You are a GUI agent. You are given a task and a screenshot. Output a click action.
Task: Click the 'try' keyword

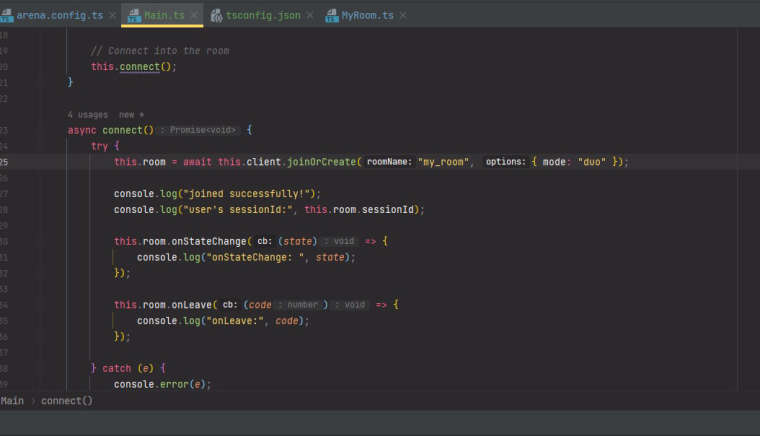pos(99,146)
